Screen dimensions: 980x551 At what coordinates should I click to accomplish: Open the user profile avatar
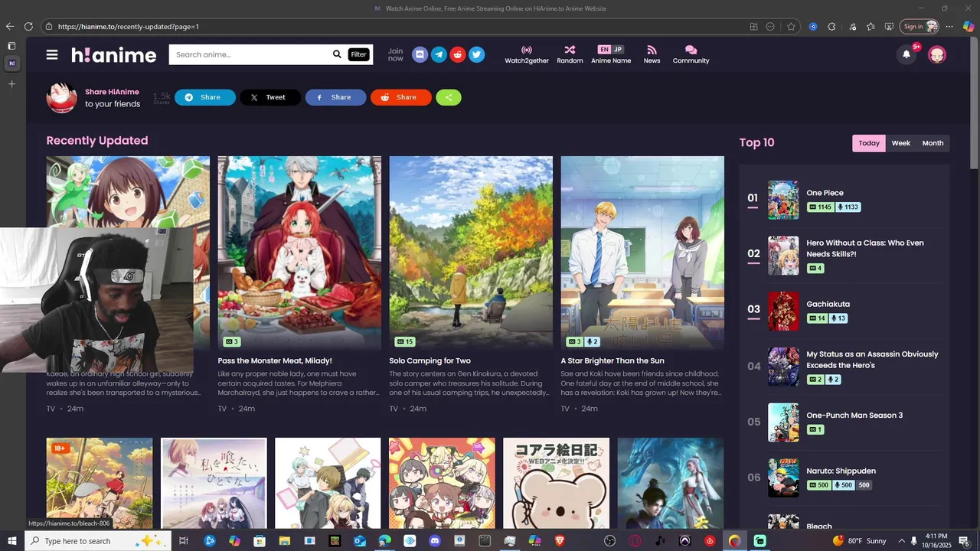(x=937, y=54)
